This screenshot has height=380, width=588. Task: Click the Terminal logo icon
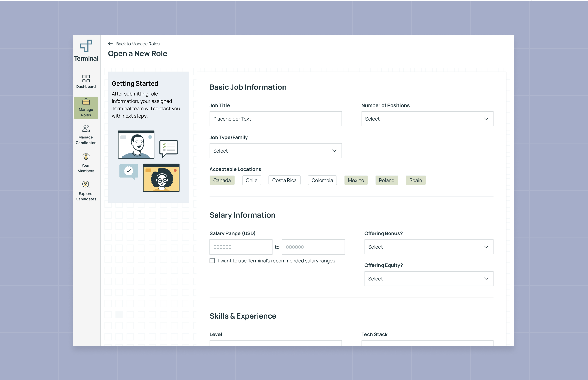point(86,46)
